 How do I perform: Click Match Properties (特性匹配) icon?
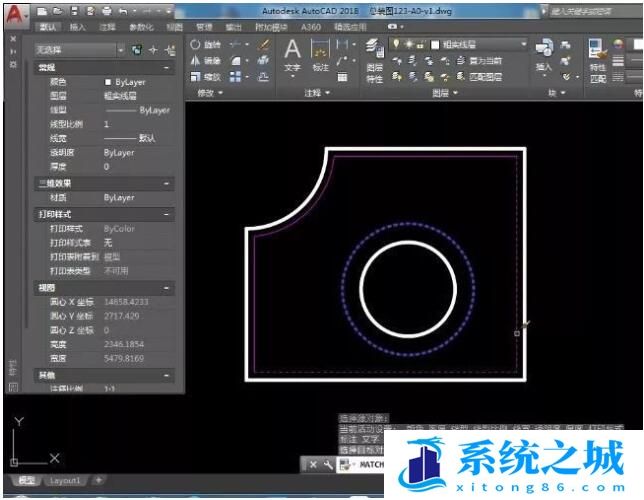pos(598,61)
